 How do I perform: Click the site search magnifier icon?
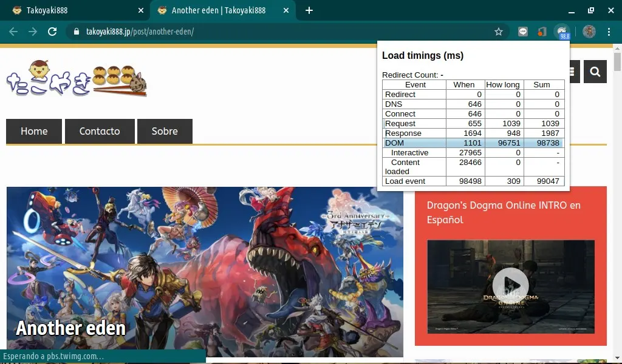coord(595,72)
